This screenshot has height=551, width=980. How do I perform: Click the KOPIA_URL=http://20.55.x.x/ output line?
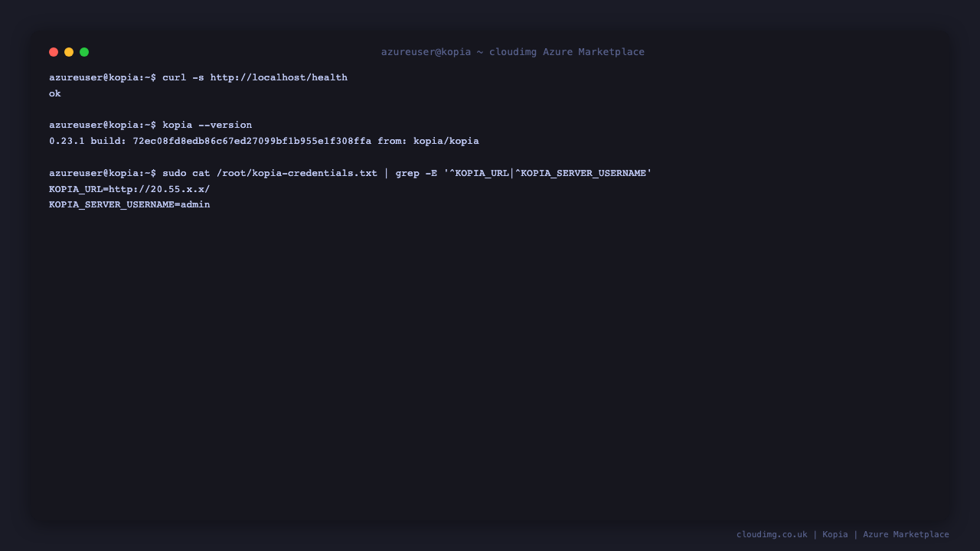(129, 189)
